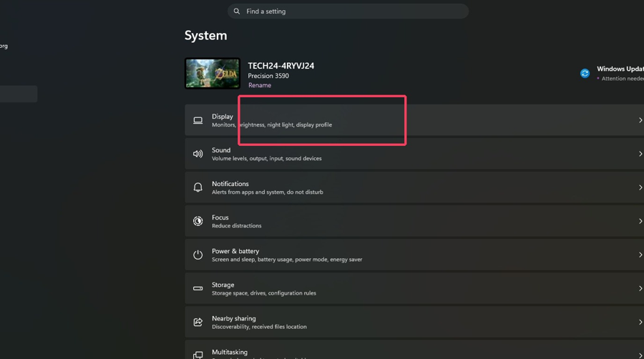Click the 'Reduce distractions' text
The image size is (644, 359).
[237, 226]
